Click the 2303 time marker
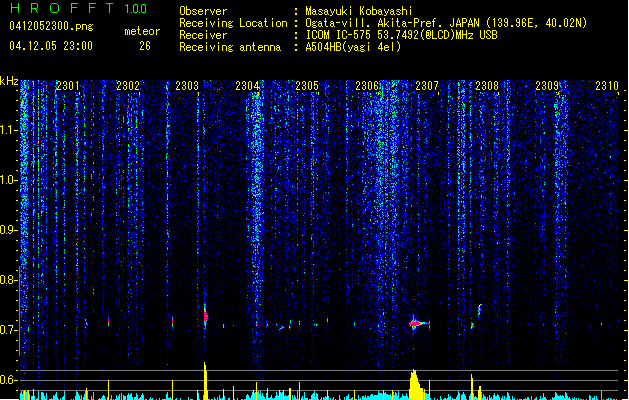This screenshot has width=629, height=400. coord(187,86)
